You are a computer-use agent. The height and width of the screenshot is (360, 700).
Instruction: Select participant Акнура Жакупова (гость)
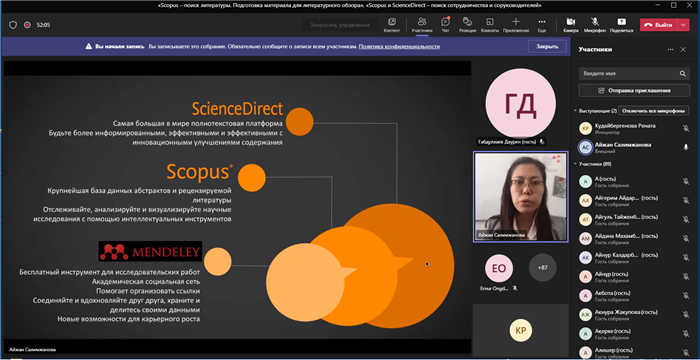(634, 315)
